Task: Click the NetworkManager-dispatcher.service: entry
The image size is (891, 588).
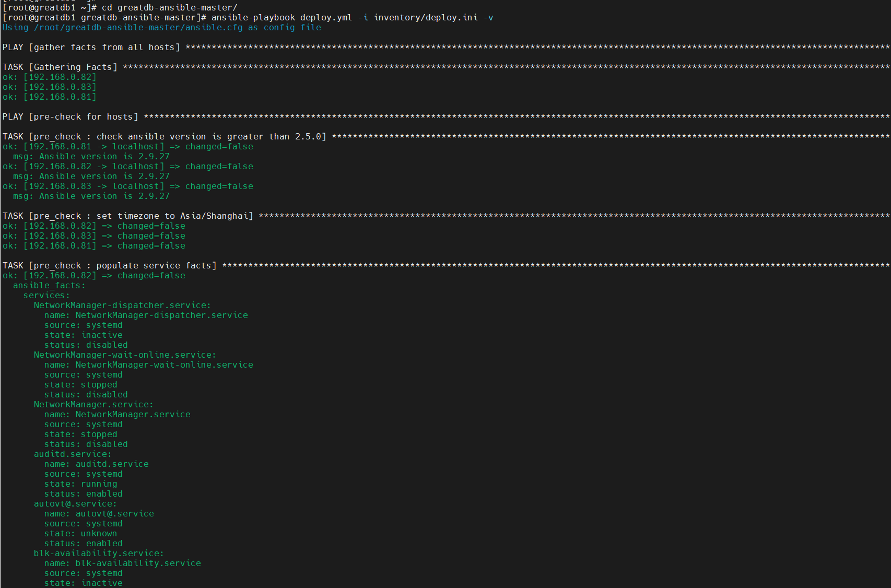Action: pos(122,305)
